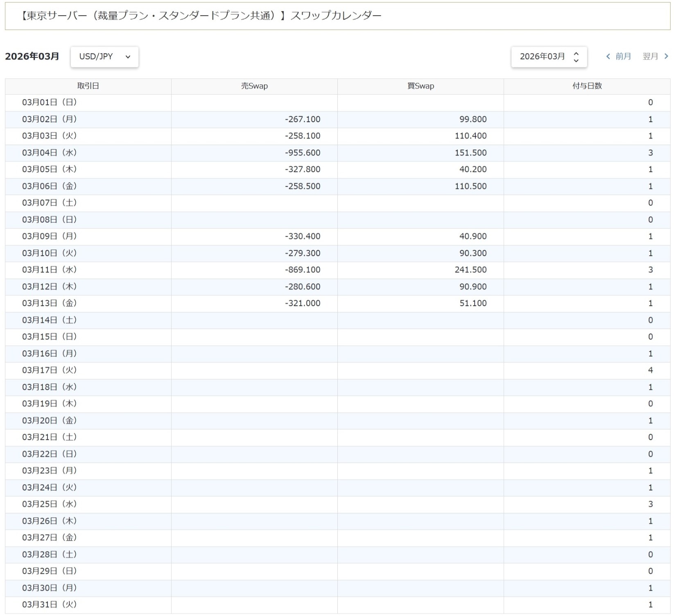Select sell swap value -330.400

[303, 236]
